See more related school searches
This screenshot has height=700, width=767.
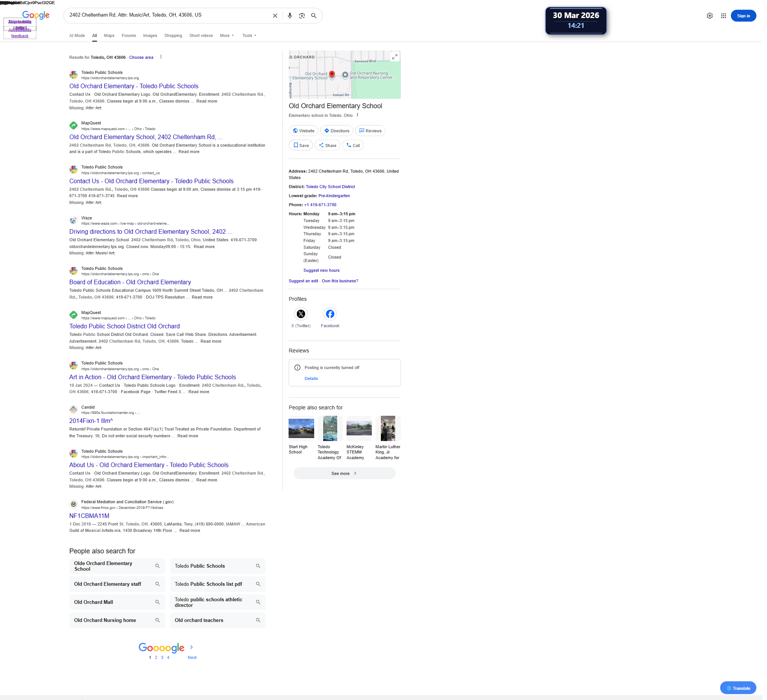coord(344,473)
